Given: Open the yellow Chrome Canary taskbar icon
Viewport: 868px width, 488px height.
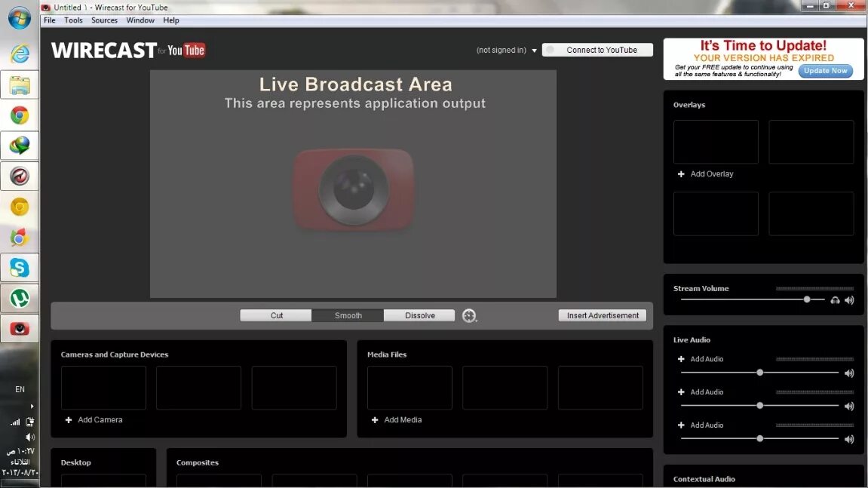Looking at the screenshot, I should tap(20, 207).
